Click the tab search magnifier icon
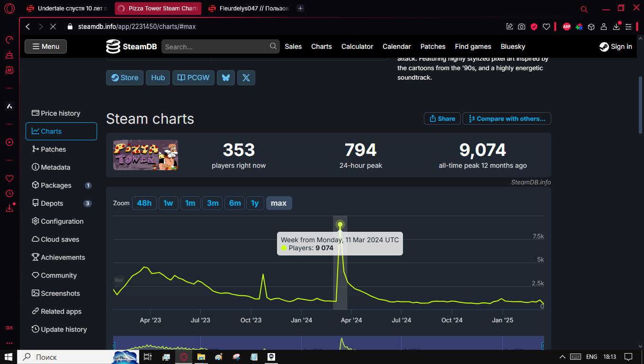644x364 pixels. [x=584, y=9]
